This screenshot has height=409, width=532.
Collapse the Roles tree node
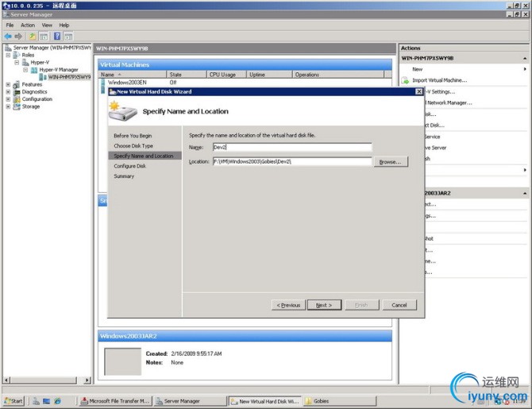pos(8,55)
